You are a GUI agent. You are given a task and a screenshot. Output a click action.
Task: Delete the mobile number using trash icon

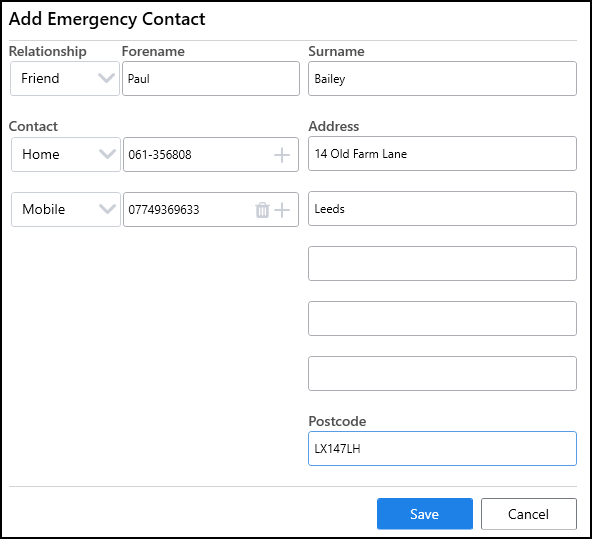[262, 210]
